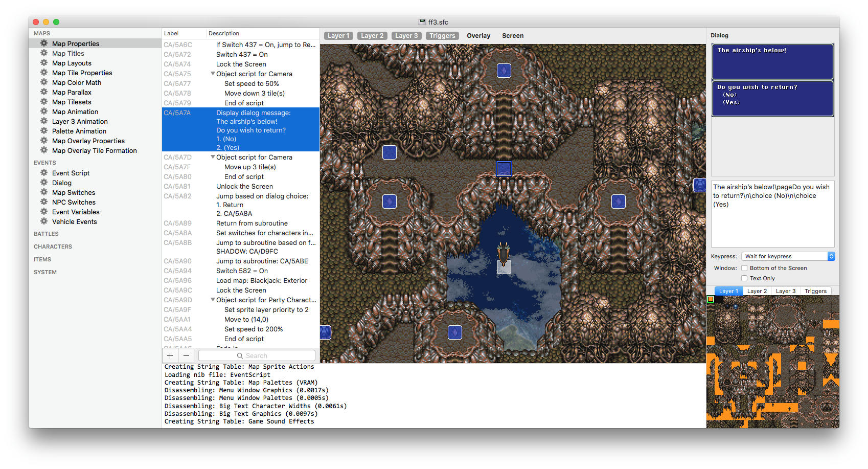This screenshot has width=868, height=469.
Task: Sort by the Label column header
Action: pyautogui.click(x=184, y=33)
